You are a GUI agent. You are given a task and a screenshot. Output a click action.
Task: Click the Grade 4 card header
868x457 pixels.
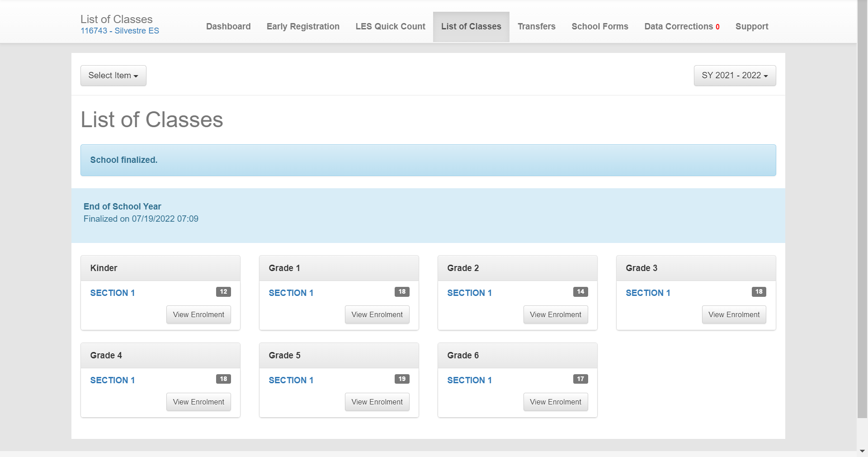tap(160, 356)
